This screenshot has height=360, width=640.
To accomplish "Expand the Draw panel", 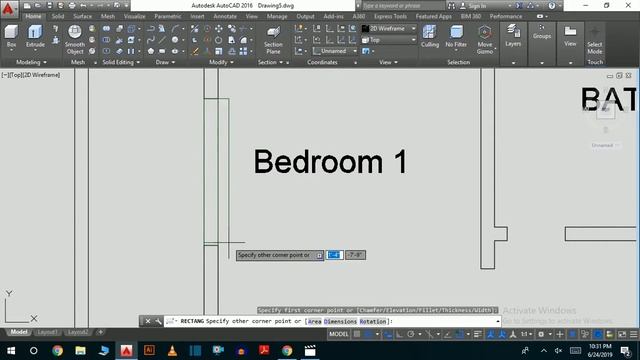I will [165, 62].
